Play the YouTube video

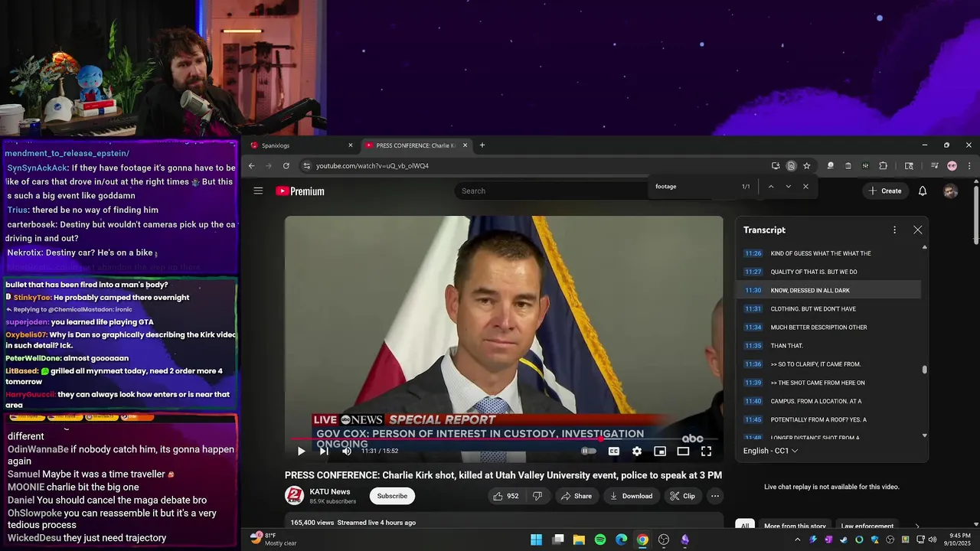click(301, 452)
